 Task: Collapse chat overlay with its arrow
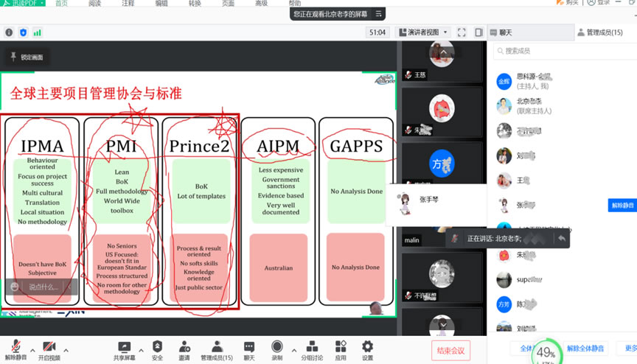69,287
